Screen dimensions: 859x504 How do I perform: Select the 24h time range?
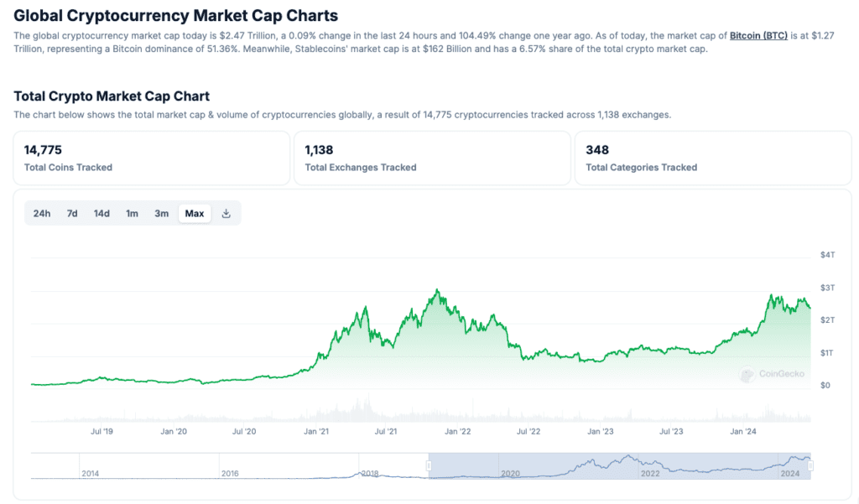click(42, 213)
